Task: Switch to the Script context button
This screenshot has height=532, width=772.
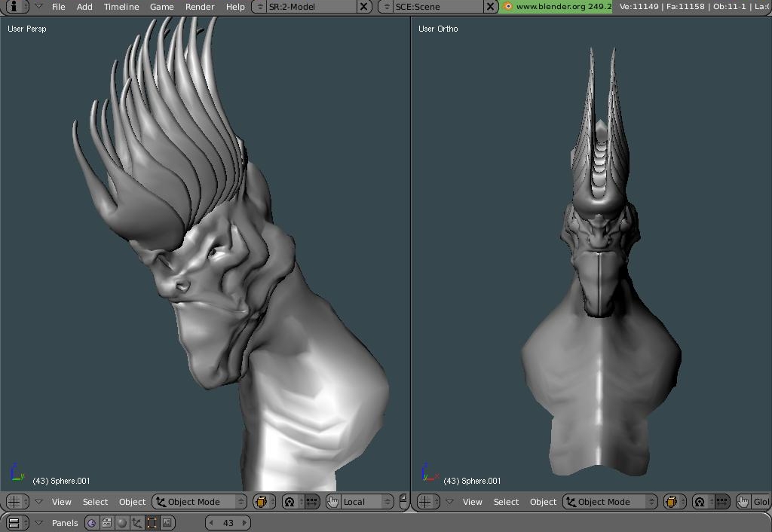Action: point(106,523)
